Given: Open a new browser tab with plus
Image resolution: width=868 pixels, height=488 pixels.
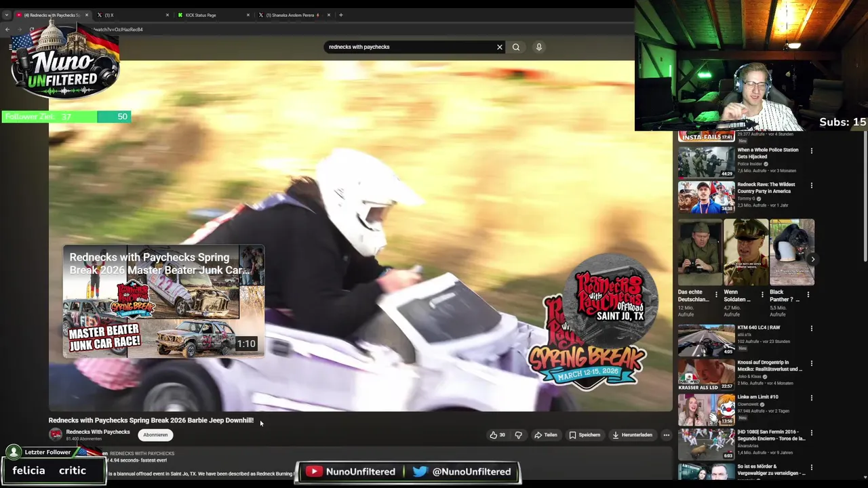Looking at the screenshot, I should [x=340, y=15].
